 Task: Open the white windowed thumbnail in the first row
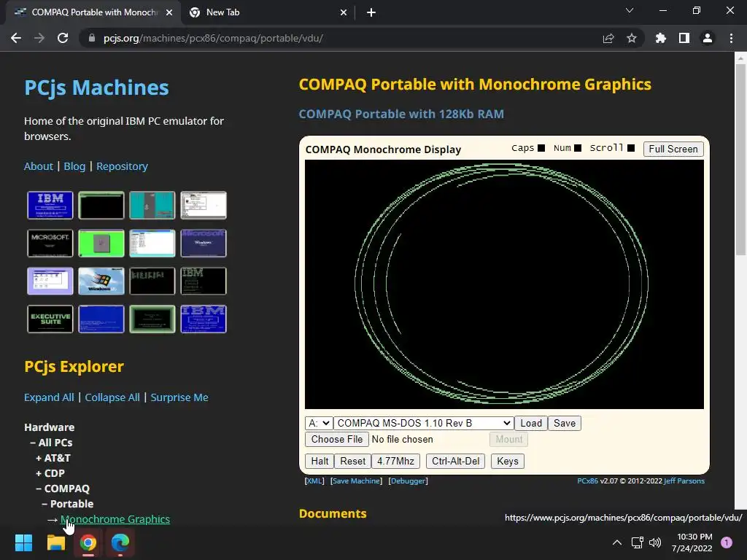point(204,205)
